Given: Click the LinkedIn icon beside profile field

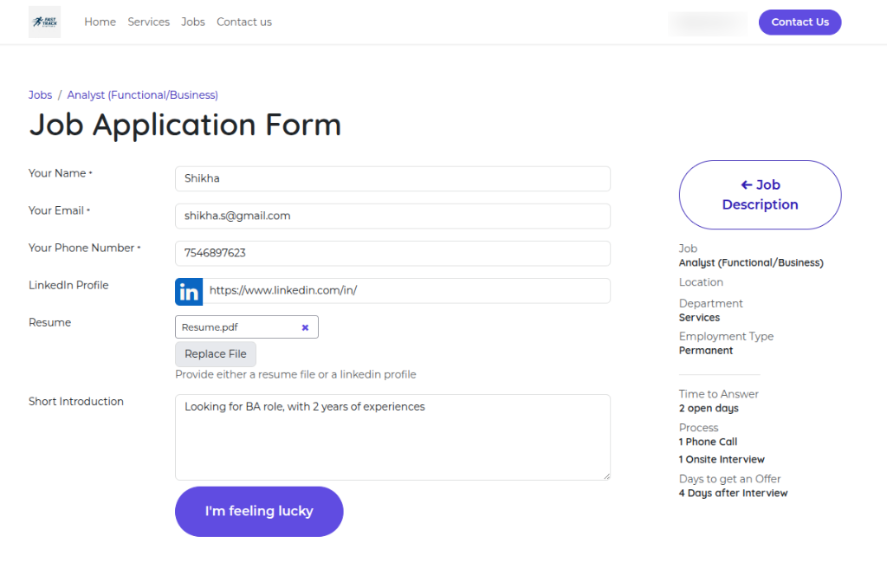Looking at the screenshot, I should pyautogui.click(x=189, y=292).
